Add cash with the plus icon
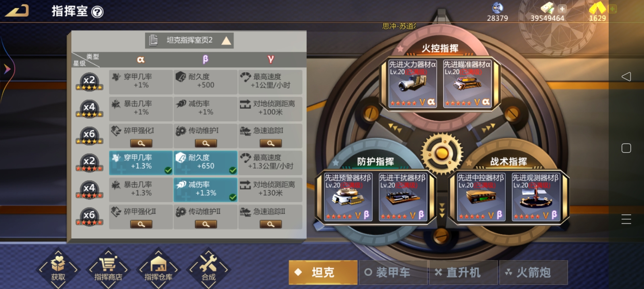 click(562, 8)
